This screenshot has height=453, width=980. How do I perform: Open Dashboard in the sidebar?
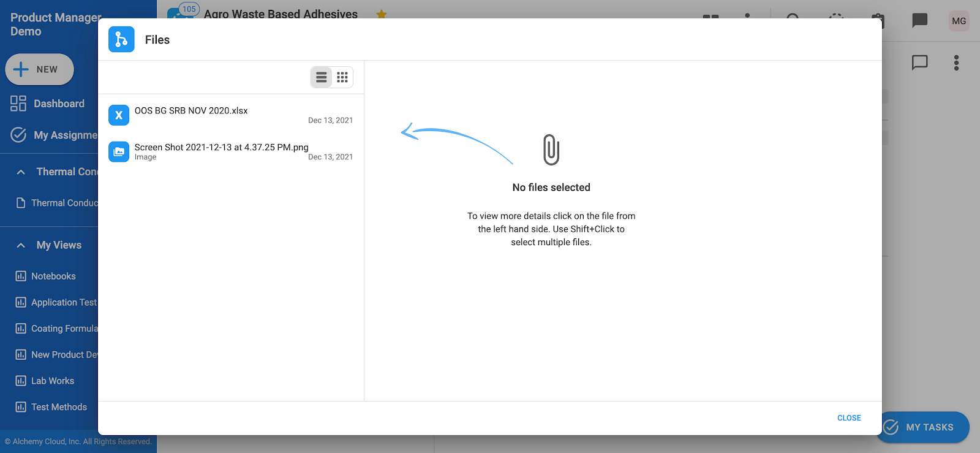[59, 104]
